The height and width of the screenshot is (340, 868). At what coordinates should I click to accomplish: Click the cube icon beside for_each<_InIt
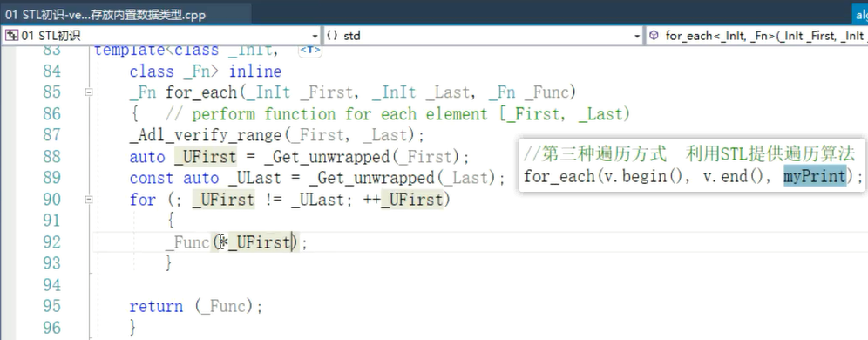654,36
